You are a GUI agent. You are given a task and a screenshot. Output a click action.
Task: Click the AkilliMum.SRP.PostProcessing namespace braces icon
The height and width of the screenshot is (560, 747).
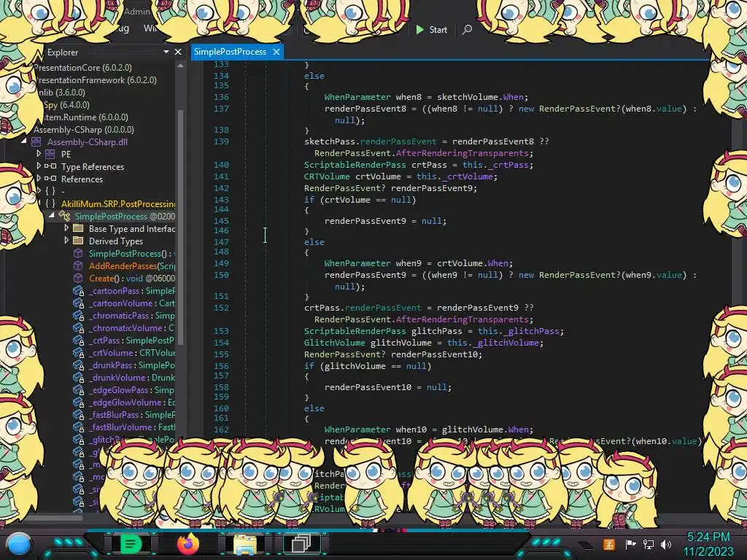pos(50,203)
